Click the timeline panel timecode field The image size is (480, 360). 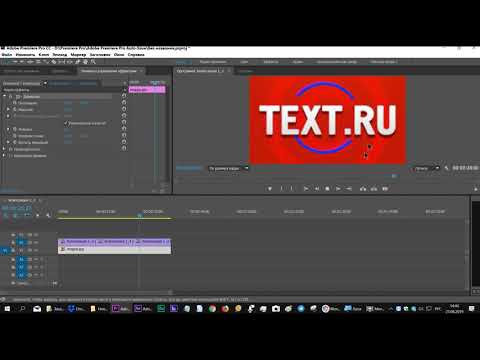pyautogui.click(x=17, y=208)
